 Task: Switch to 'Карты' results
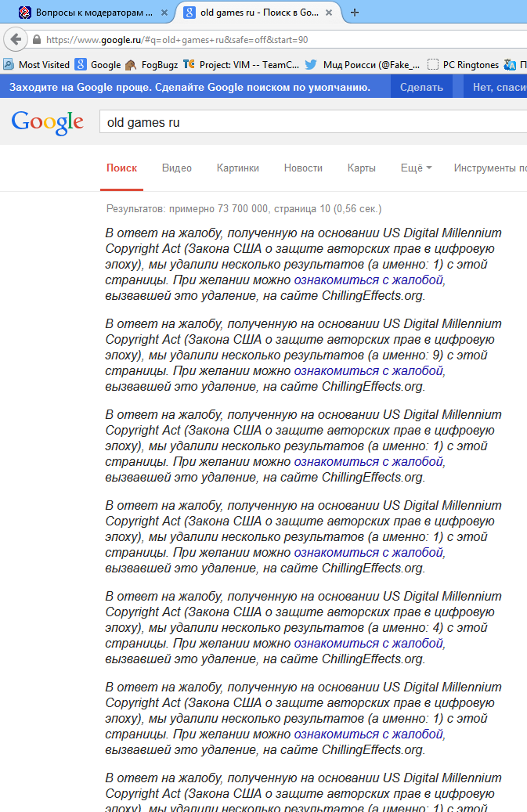tap(361, 168)
